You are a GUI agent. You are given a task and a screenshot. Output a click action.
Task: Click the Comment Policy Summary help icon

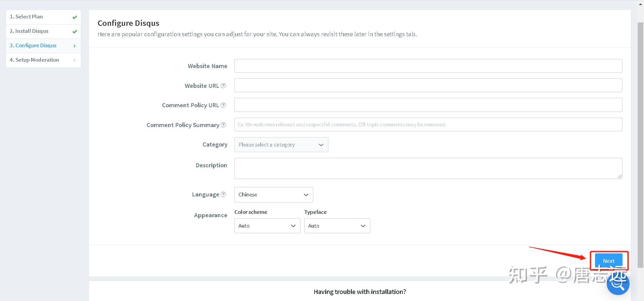(223, 125)
